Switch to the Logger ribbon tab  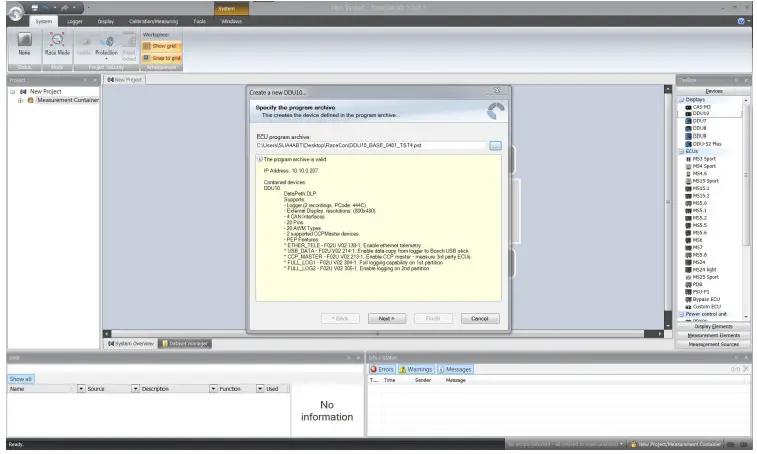[74, 21]
